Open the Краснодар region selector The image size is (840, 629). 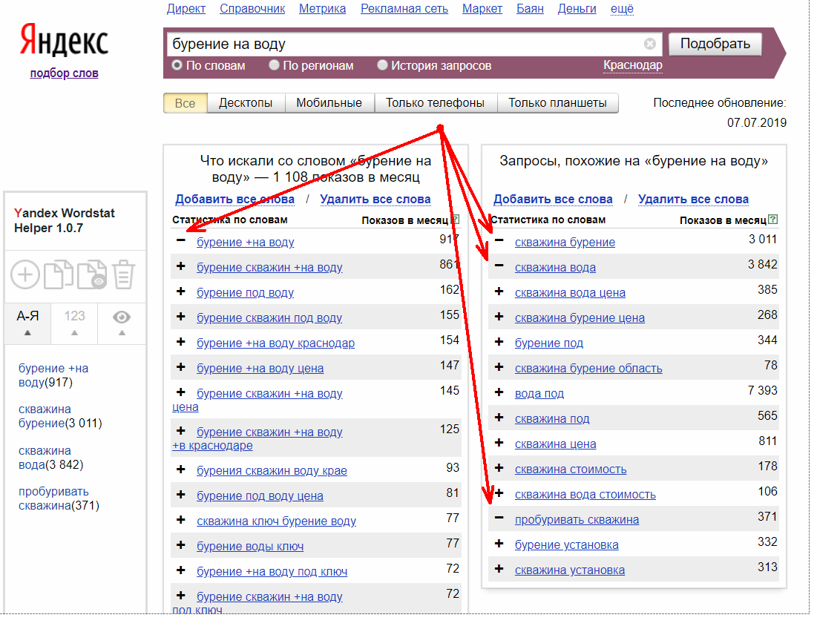pyautogui.click(x=633, y=65)
